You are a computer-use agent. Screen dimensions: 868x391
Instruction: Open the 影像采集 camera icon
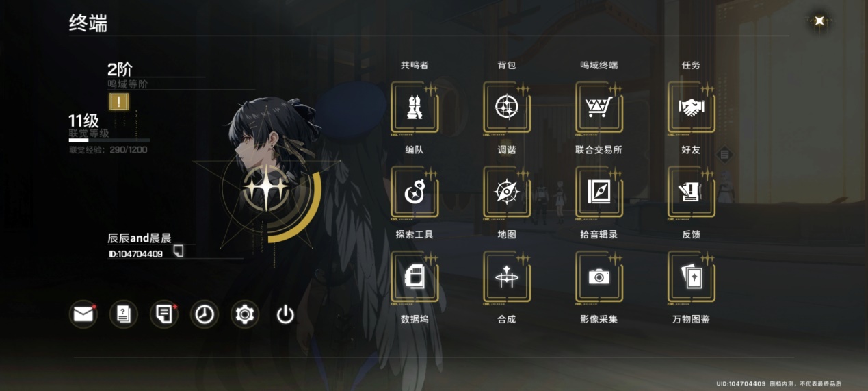(599, 277)
